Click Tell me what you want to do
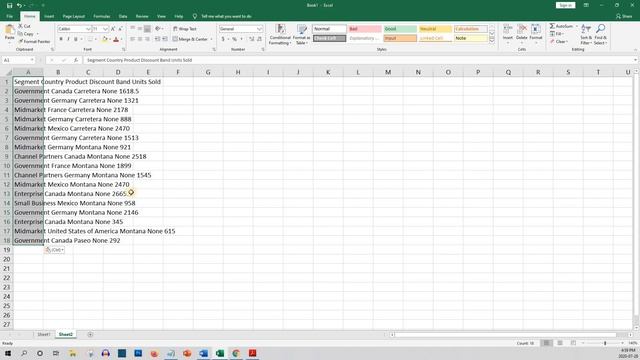The width and height of the screenshot is (640, 360). click(222, 16)
